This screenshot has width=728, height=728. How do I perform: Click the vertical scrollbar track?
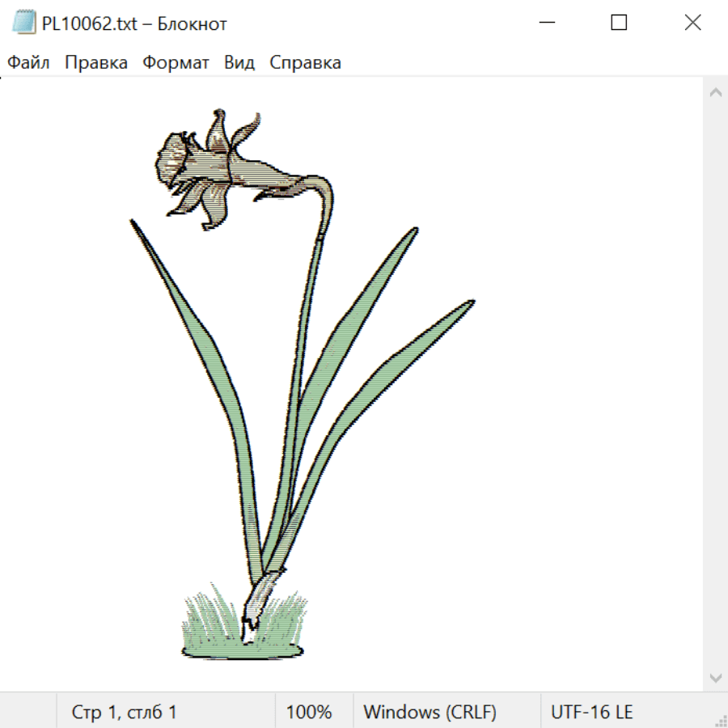pos(715,384)
